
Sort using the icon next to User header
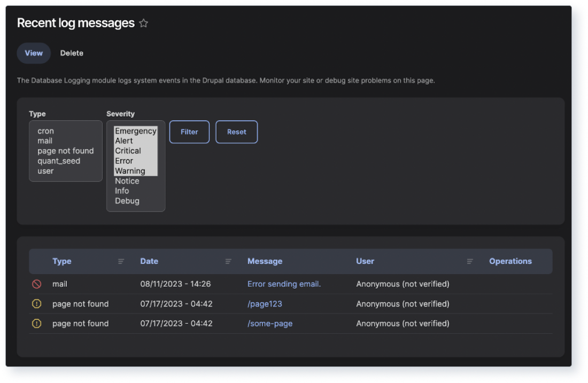[470, 261]
